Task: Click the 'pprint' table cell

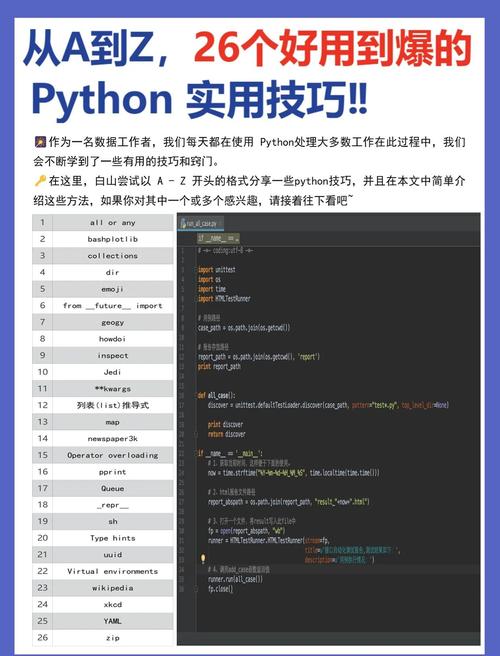Action: 113,472
